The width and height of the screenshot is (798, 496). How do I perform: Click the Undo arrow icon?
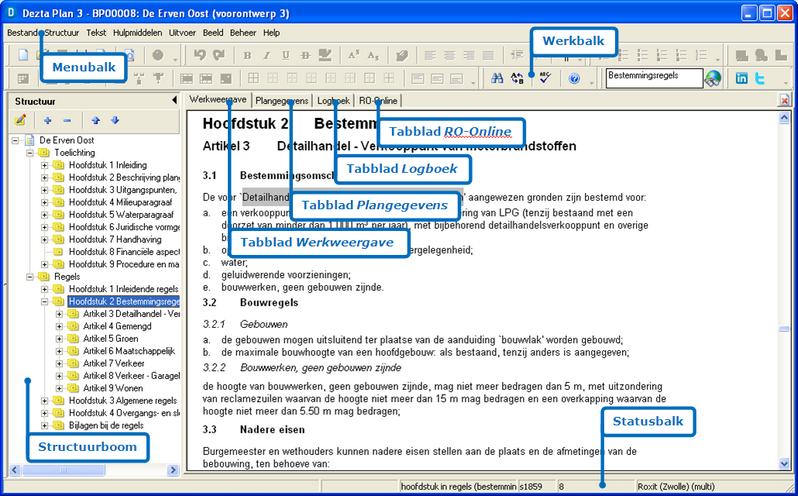click(200, 55)
